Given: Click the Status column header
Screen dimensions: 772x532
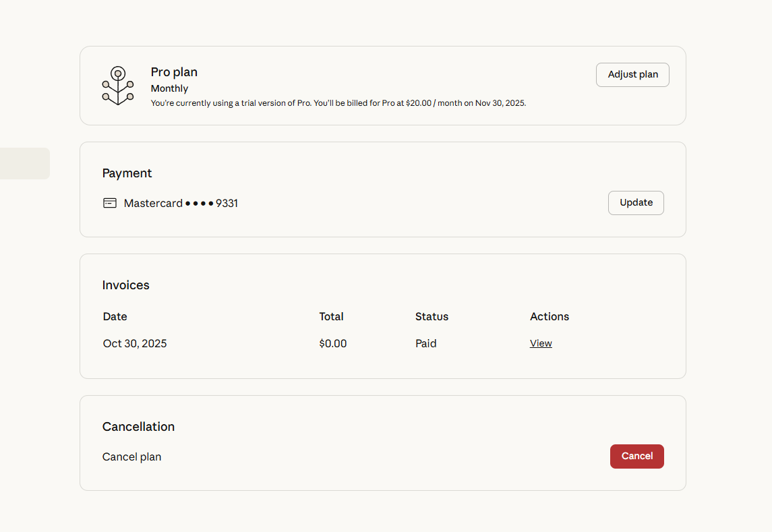Looking at the screenshot, I should pos(432,317).
